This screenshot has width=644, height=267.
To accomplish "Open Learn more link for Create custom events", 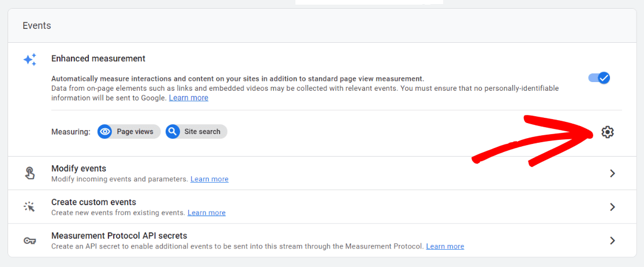I will point(207,213).
